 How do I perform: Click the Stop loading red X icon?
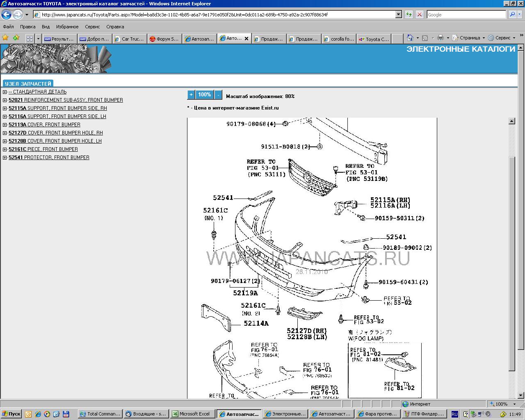(x=419, y=14)
